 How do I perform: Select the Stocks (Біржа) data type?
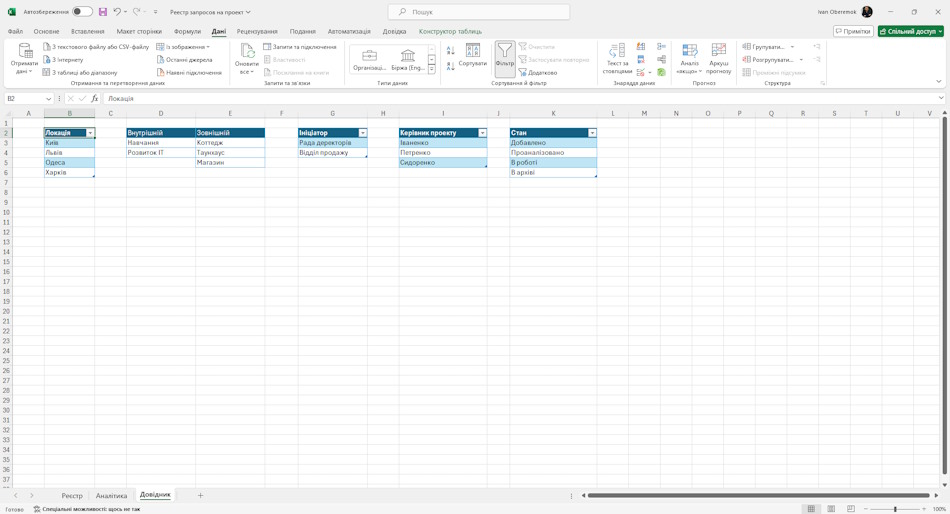[x=408, y=60]
